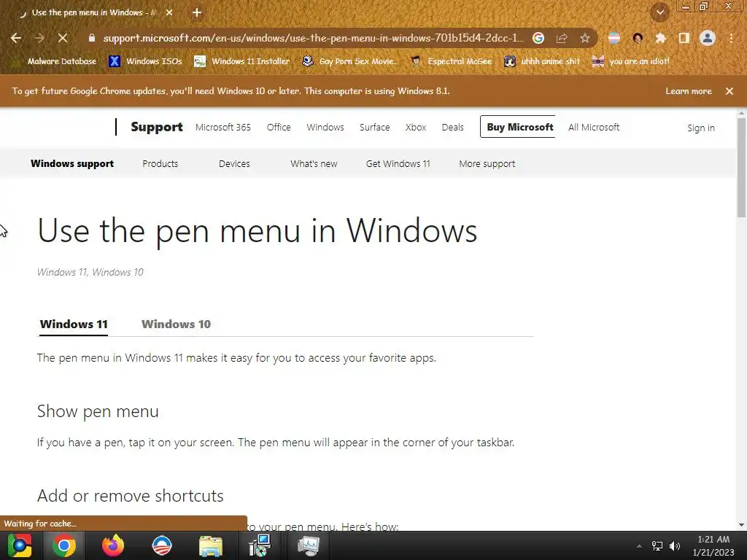The height and width of the screenshot is (560, 747).
Task: Open the system monitor taskbar icon
Action: click(309, 545)
